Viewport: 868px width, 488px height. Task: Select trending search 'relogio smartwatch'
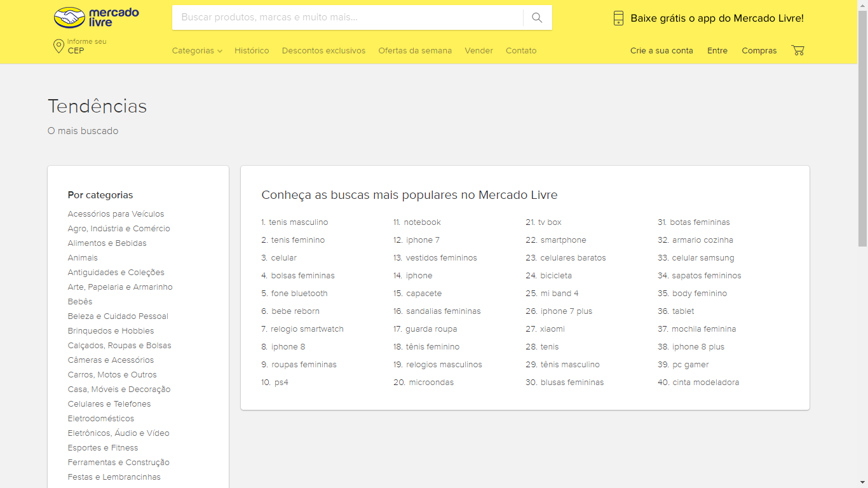click(x=307, y=329)
